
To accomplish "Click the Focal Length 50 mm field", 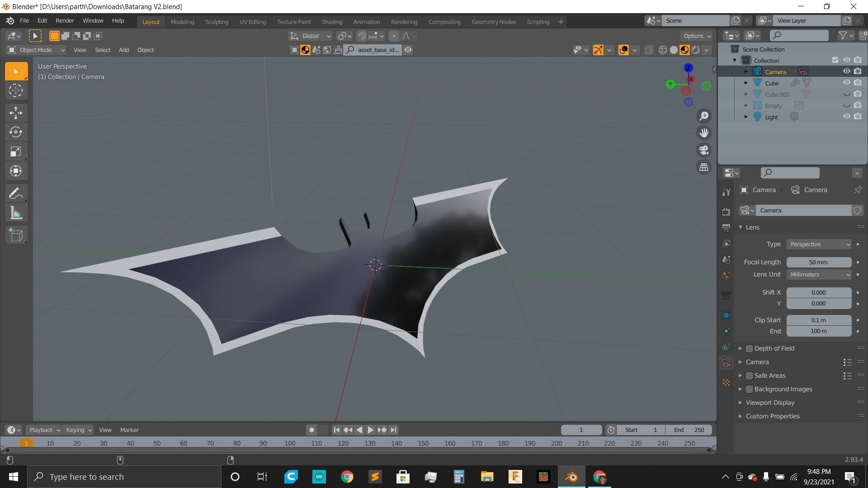I will 819,263.
